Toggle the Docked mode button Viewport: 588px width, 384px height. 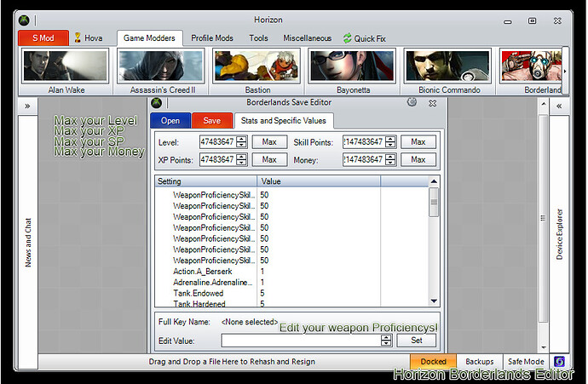433,362
